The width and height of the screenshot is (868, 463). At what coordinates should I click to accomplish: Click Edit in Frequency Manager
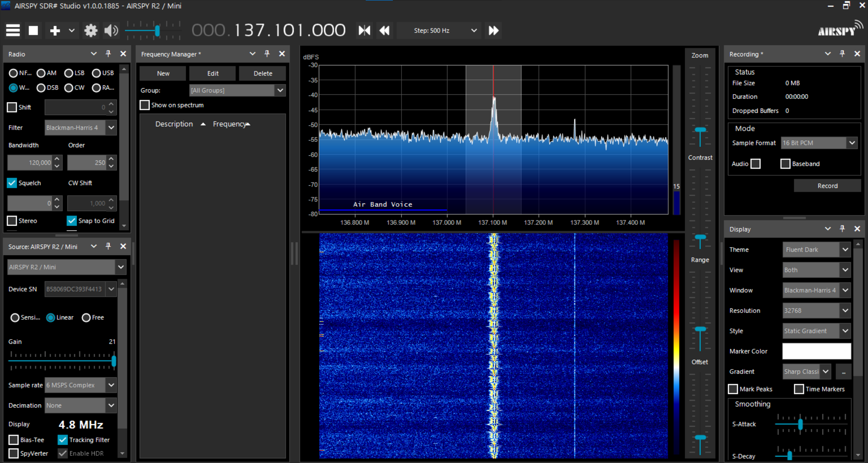point(213,73)
